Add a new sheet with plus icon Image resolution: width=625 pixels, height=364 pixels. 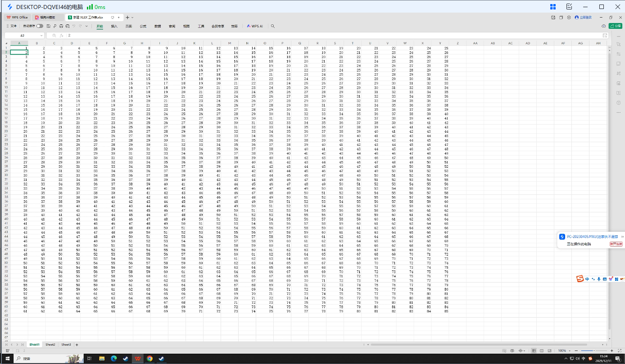click(77, 345)
